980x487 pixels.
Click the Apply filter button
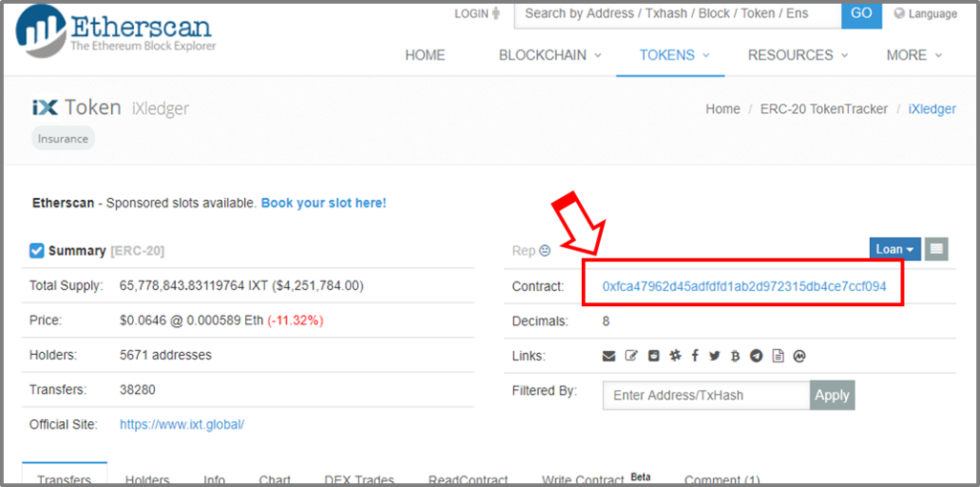click(x=832, y=395)
